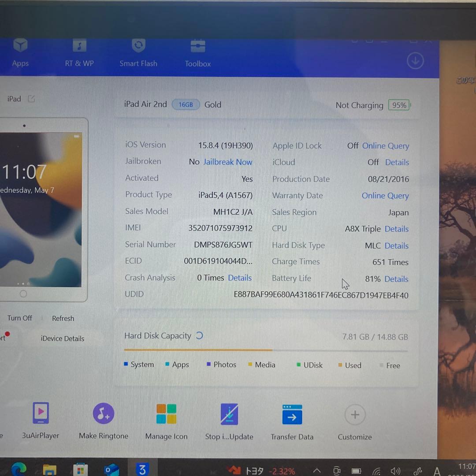Viewport: 476px width, 476px height.
Task: Click the Photos legend swatch
Action: pyautogui.click(x=208, y=364)
